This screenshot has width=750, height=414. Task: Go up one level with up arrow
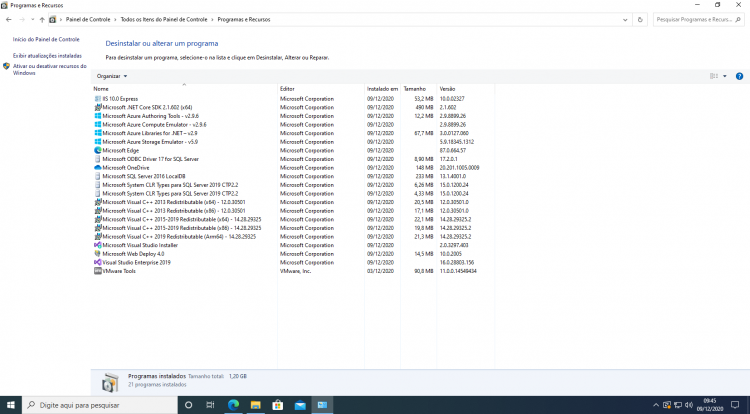42,20
